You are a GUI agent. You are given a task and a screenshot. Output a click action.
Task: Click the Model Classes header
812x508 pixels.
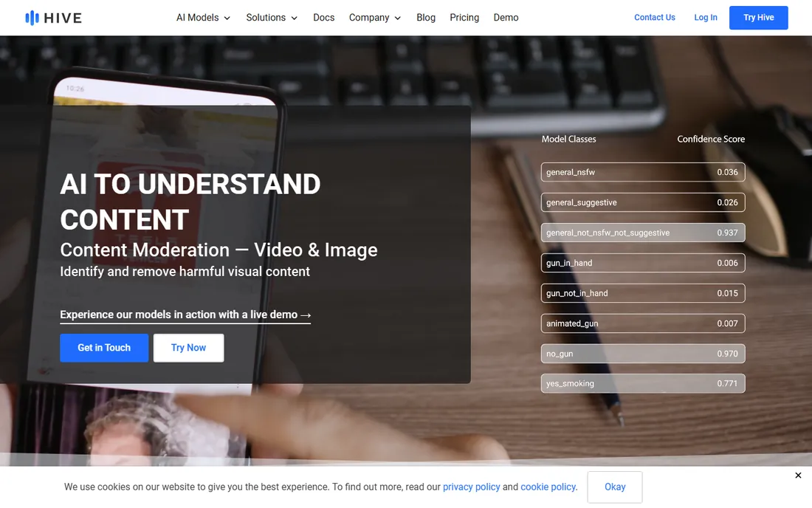[568, 139]
